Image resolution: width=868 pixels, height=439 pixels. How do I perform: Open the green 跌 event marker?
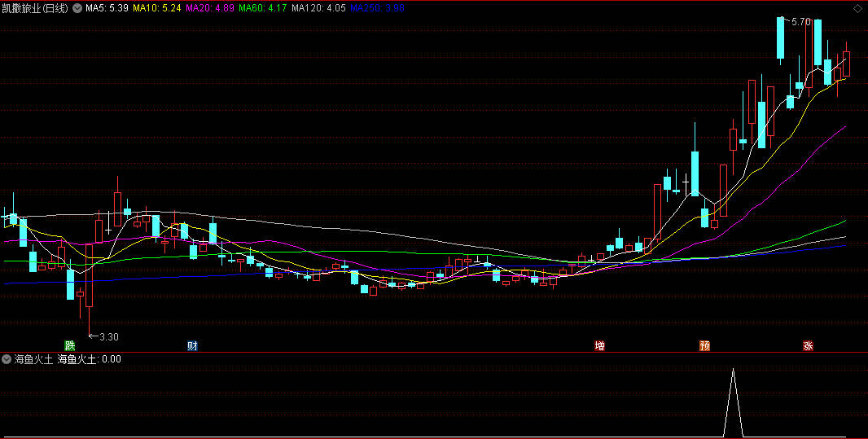(70, 346)
